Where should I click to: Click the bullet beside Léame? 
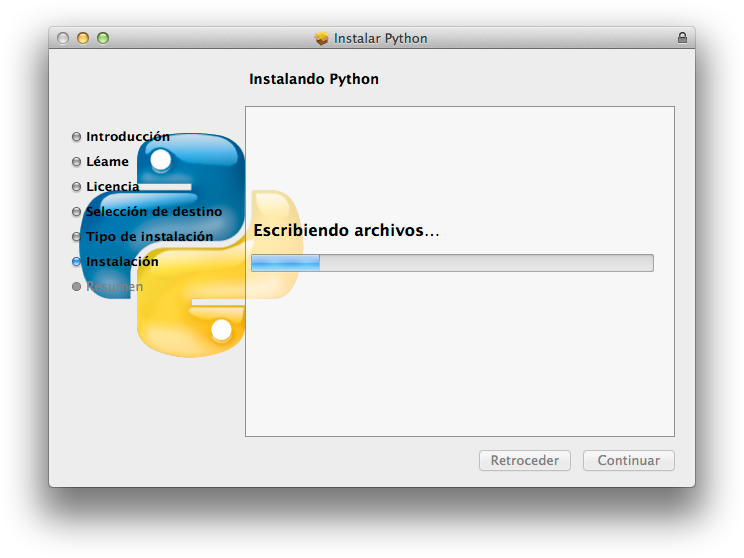pyautogui.click(x=76, y=162)
